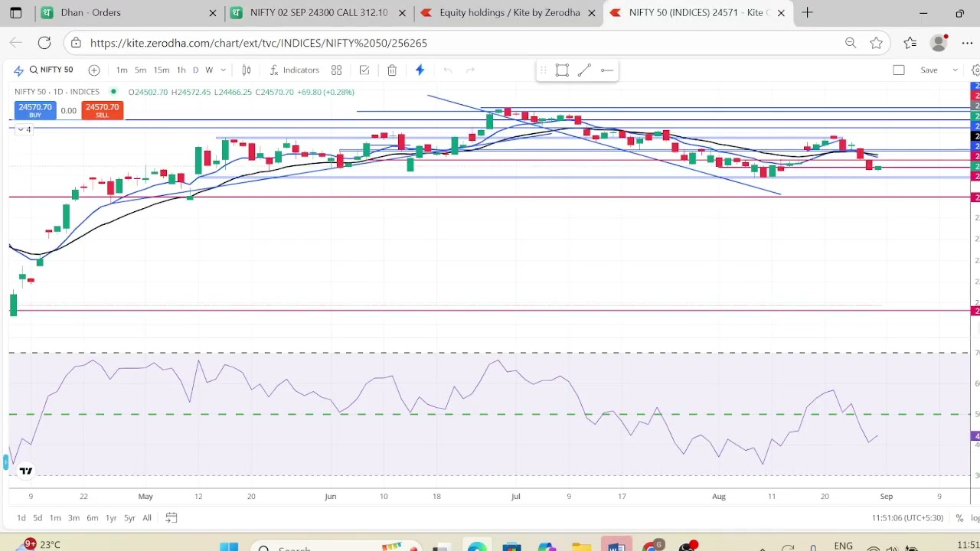This screenshot has height=551, width=980.
Task: Switch to Dhan - Orders tab
Action: [x=129, y=13]
